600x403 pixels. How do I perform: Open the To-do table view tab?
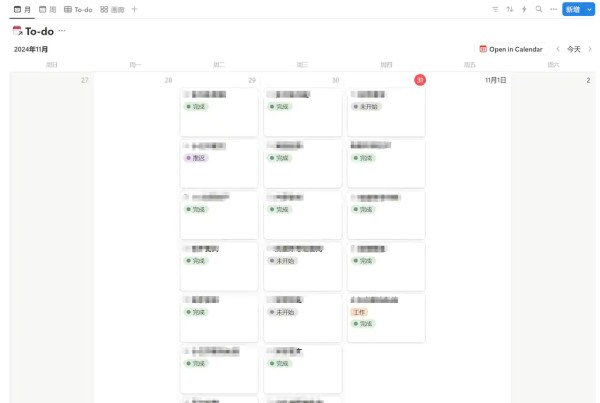(x=78, y=10)
